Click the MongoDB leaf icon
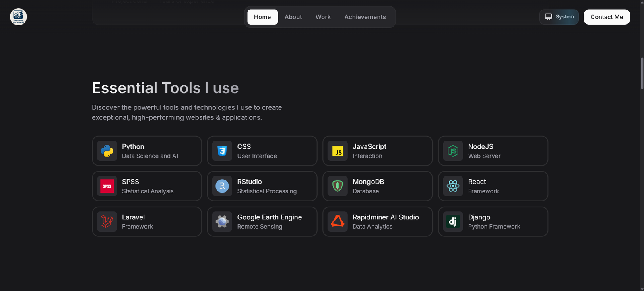This screenshot has height=291, width=644. coord(337,186)
